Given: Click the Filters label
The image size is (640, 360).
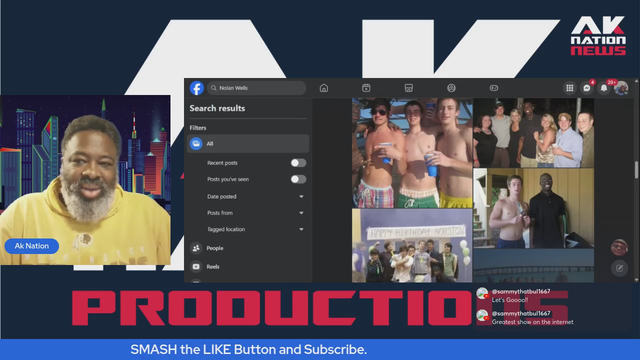Looking at the screenshot, I should 198,128.
